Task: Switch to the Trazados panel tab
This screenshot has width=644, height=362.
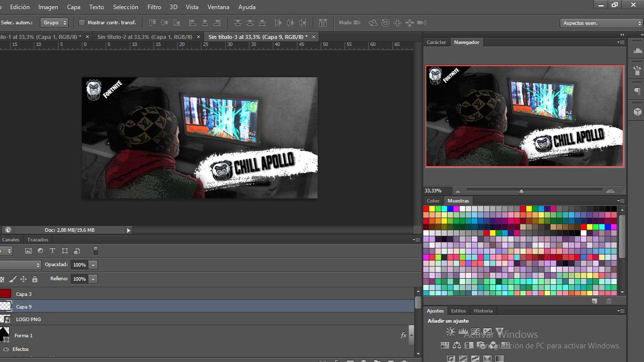Action: tap(38, 240)
